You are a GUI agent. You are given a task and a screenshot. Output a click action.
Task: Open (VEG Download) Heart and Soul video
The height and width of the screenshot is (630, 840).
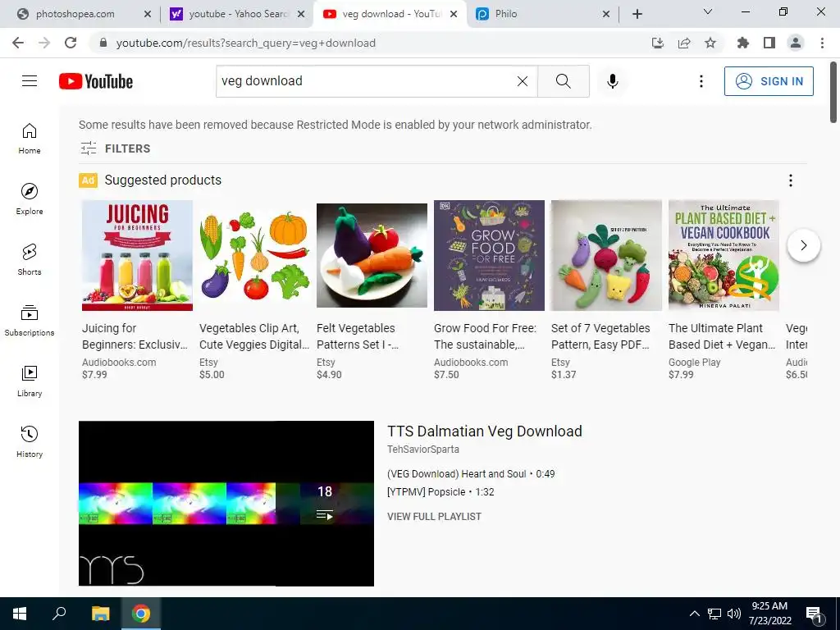coord(471,473)
